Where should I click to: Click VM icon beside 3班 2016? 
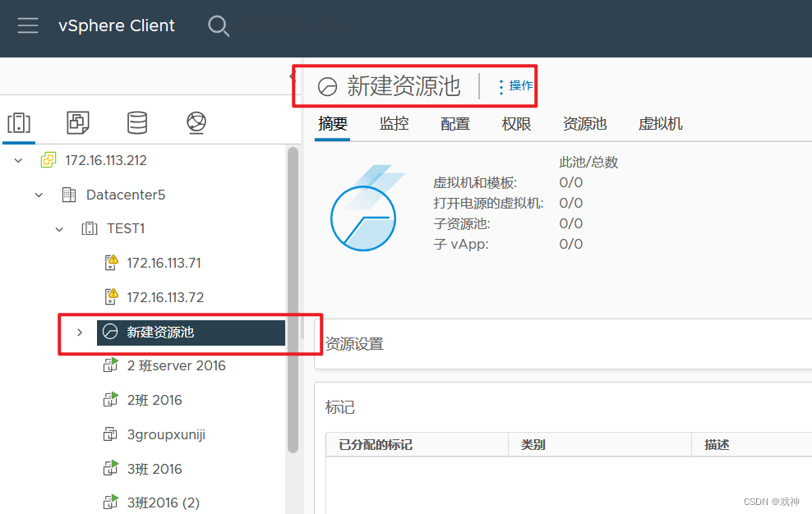(x=110, y=469)
